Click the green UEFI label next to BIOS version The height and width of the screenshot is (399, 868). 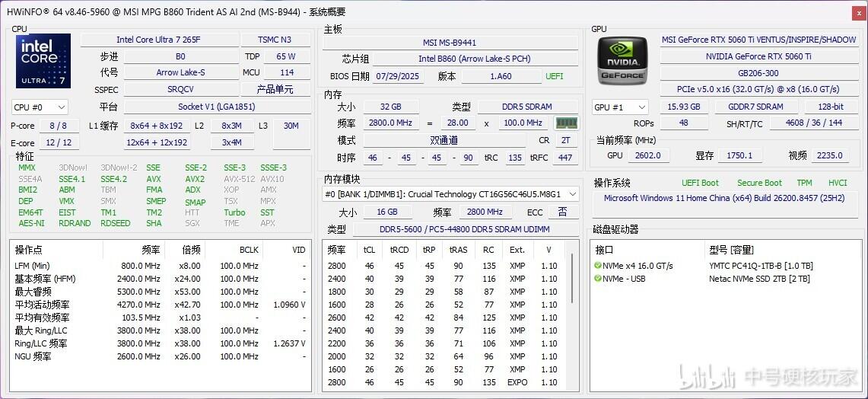(555, 76)
